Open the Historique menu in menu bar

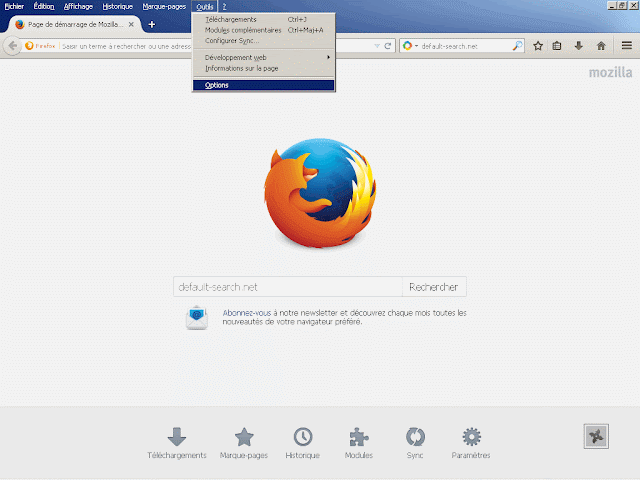118,7
